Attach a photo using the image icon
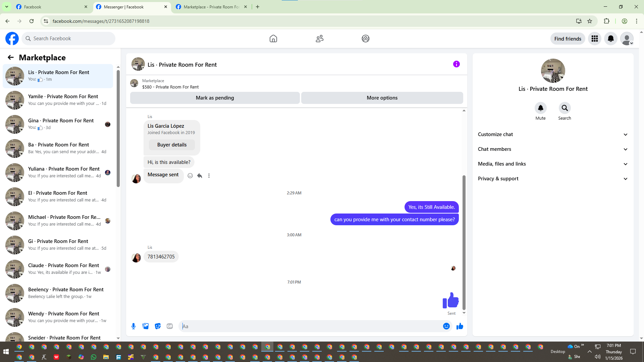Screen dimensions: 644x362 tap(146, 326)
